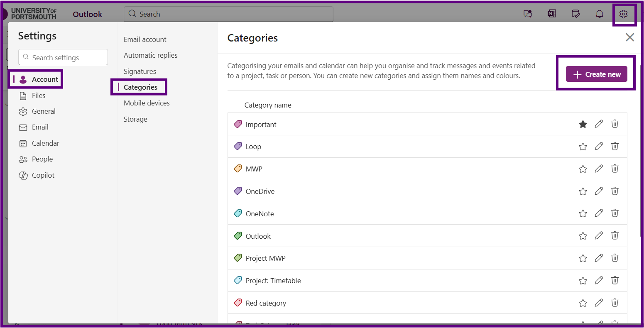
Task: Delete the OneNote category bin icon
Action: tap(615, 213)
